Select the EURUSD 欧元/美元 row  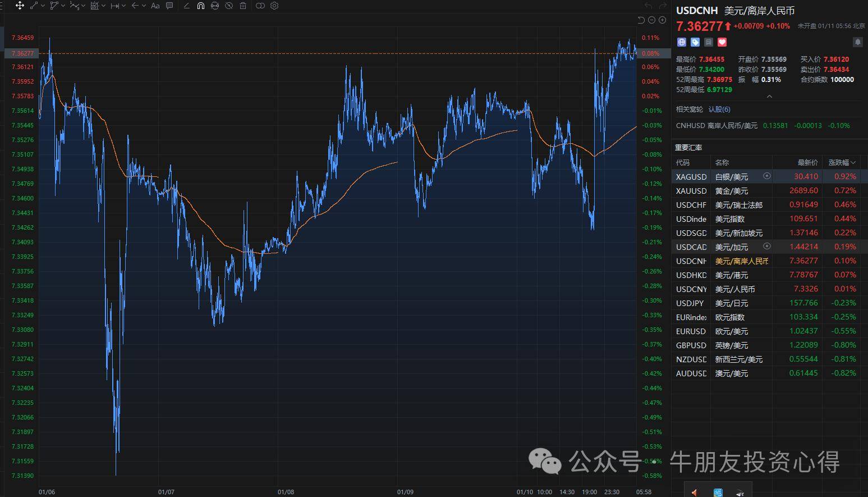tap(769, 331)
